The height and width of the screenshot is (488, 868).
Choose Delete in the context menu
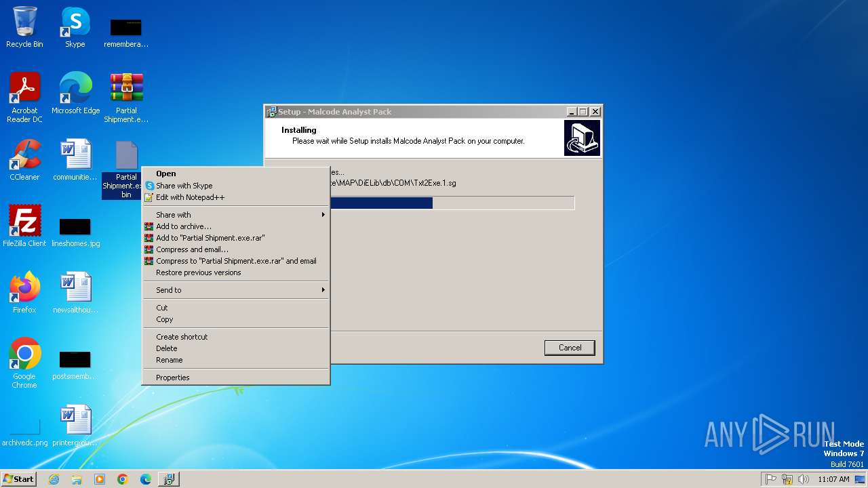tap(235, 348)
